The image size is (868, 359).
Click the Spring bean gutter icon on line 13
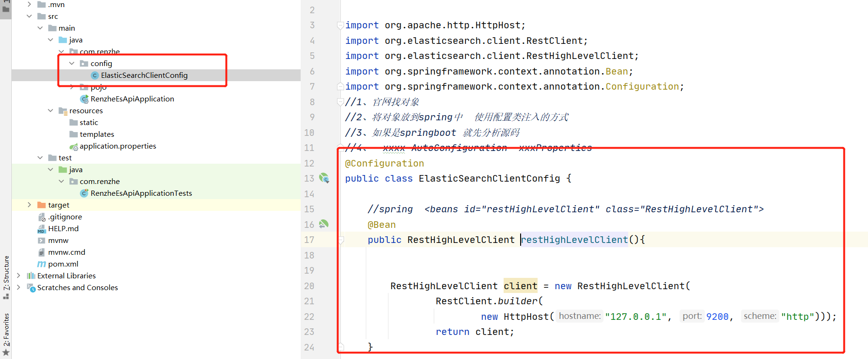(x=324, y=178)
